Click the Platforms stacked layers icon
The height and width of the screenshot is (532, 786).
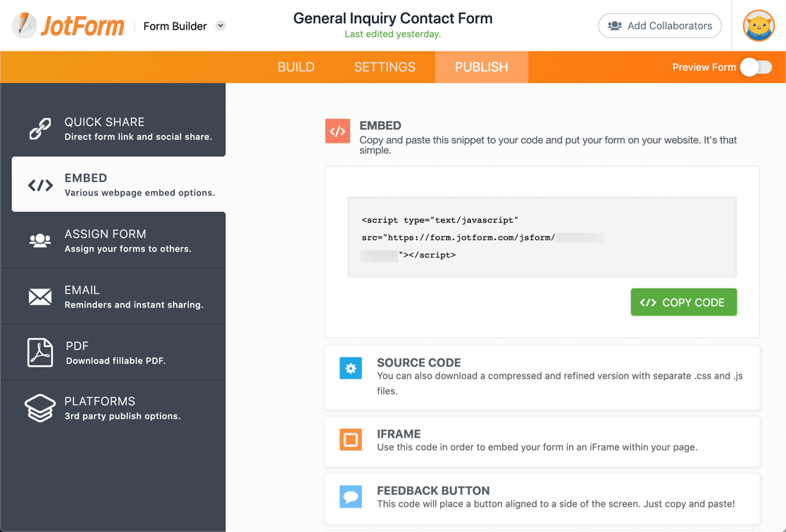tap(40, 408)
